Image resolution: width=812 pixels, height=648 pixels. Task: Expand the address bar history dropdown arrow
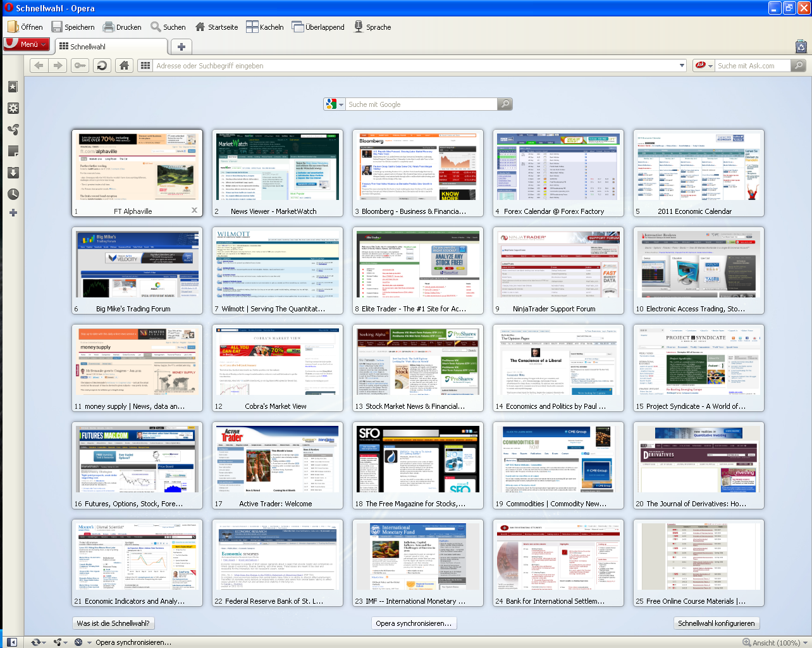682,65
